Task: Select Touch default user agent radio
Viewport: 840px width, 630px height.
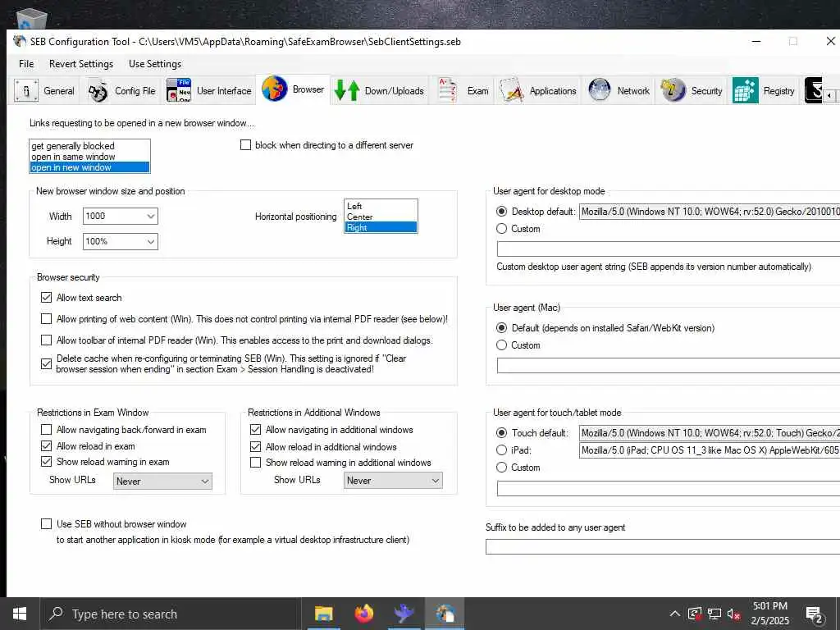Action: [x=501, y=433]
